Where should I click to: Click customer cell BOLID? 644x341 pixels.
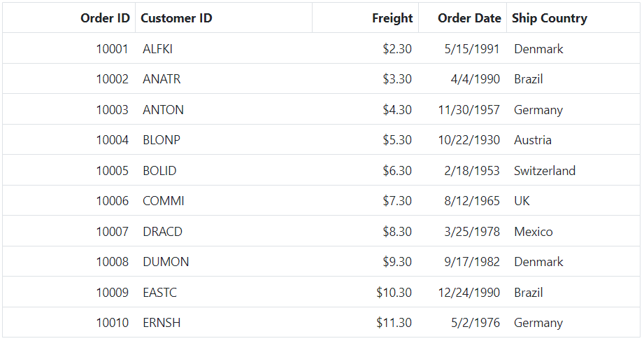224,170
